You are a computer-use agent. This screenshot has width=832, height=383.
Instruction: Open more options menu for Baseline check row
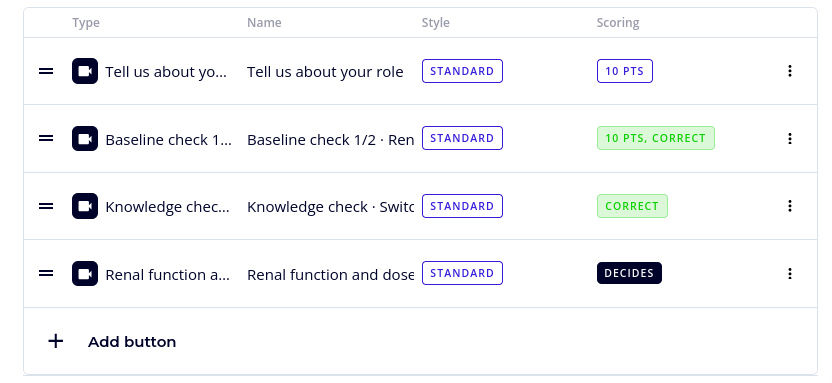click(x=790, y=138)
